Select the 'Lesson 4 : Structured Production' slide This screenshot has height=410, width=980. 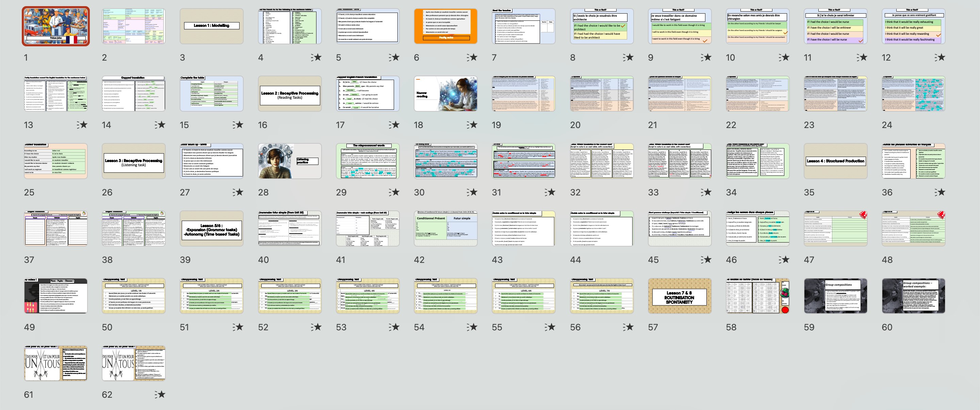(835, 161)
